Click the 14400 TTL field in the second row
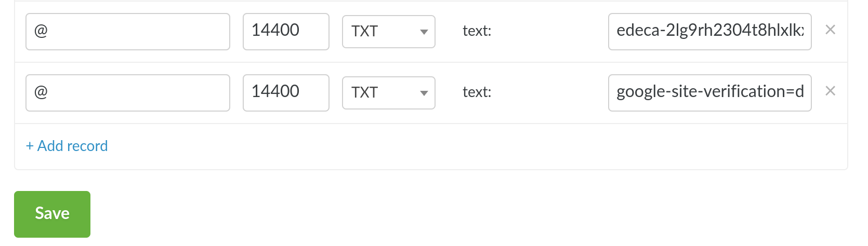The width and height of the screenshot is (868, 246). click(285, 93)
